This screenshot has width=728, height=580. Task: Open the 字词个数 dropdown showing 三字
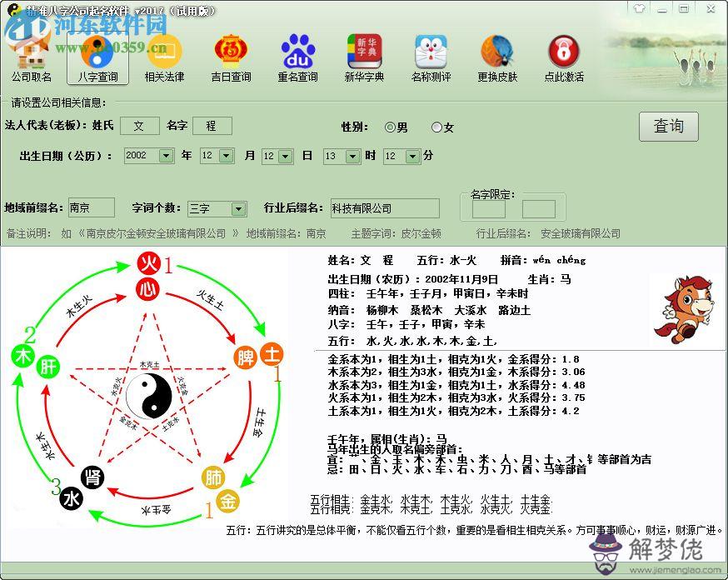coord(238,208)
